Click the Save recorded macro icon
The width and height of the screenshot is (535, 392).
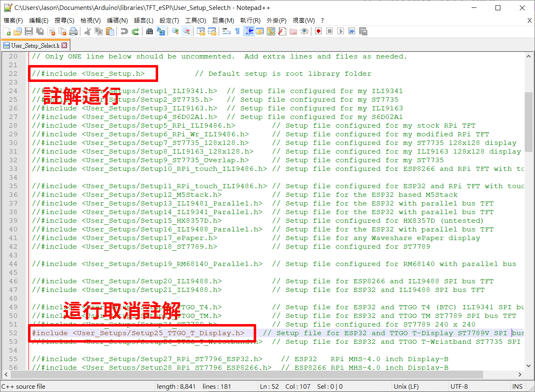(x=363, y=31)
